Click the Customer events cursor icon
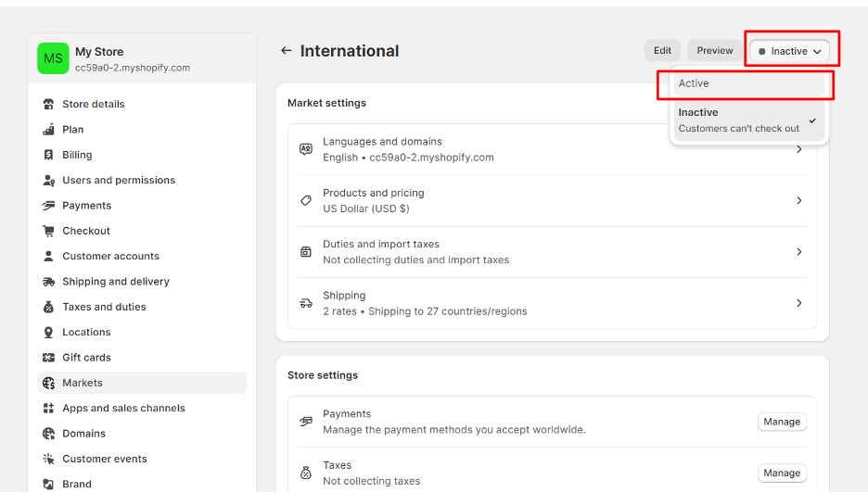Screen dimensions: 868x493 pyautogui.click(x=49, y=459)
